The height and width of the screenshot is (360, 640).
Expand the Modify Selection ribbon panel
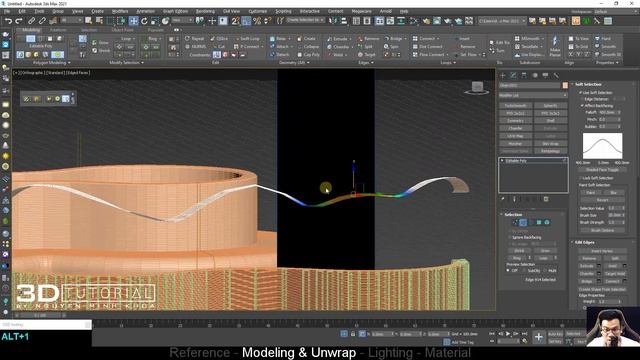click(x=127, y=63)
